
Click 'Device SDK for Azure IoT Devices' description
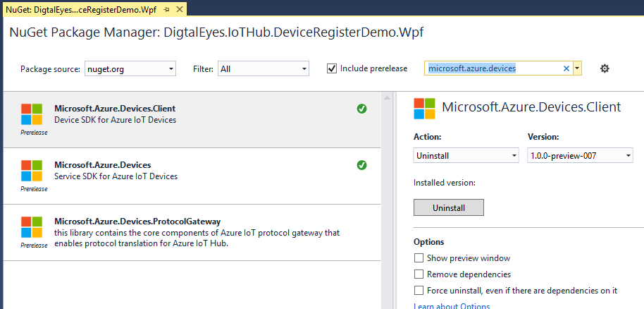115,120
